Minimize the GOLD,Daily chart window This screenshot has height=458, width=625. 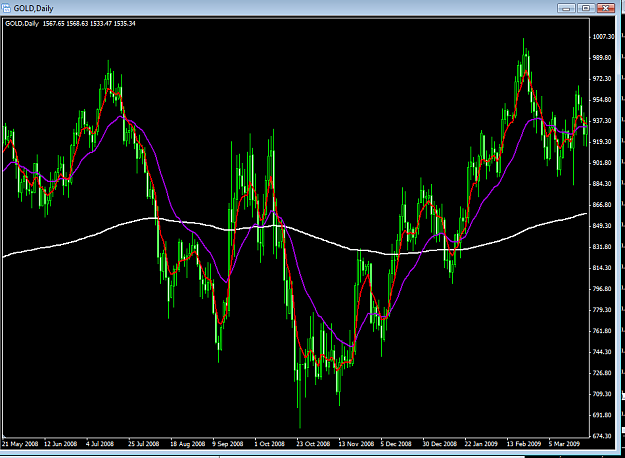pyautogui.click(x=566, y=8)
